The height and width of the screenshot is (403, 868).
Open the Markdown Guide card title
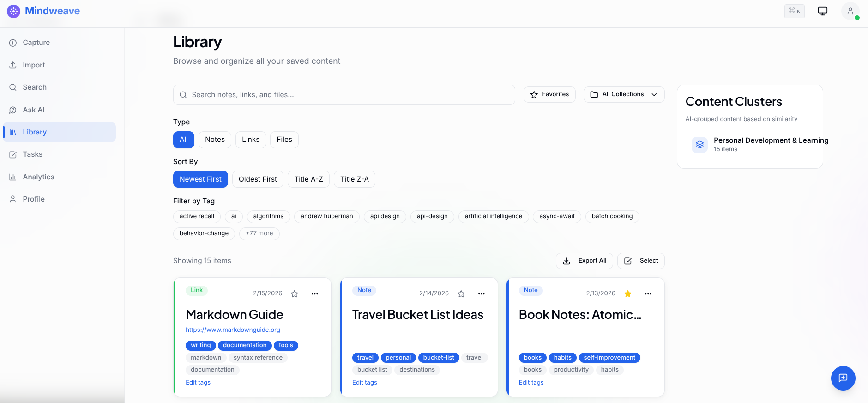235,315
